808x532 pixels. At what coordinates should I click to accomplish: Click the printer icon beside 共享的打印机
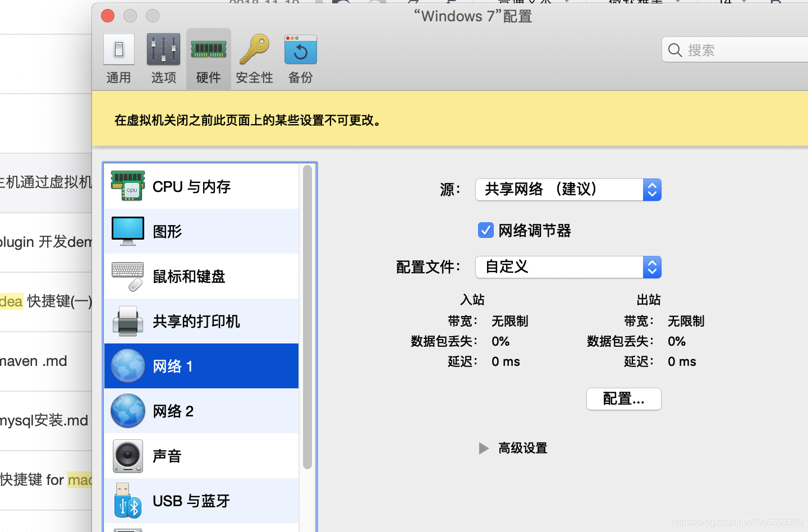(128, 321)
